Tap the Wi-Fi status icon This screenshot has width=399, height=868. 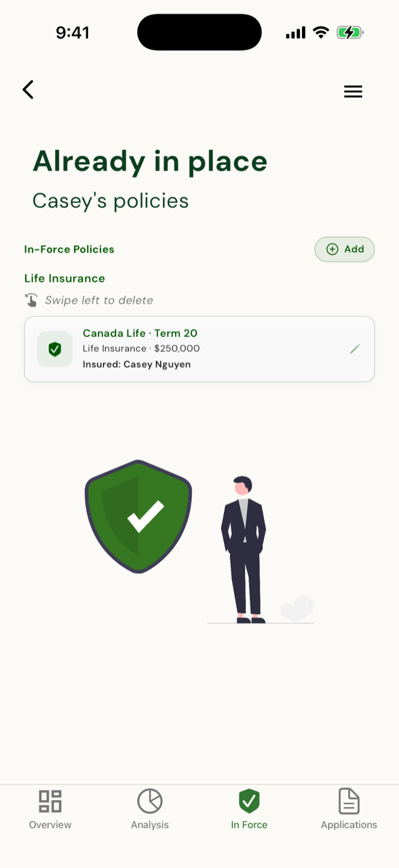coord(321,33)
